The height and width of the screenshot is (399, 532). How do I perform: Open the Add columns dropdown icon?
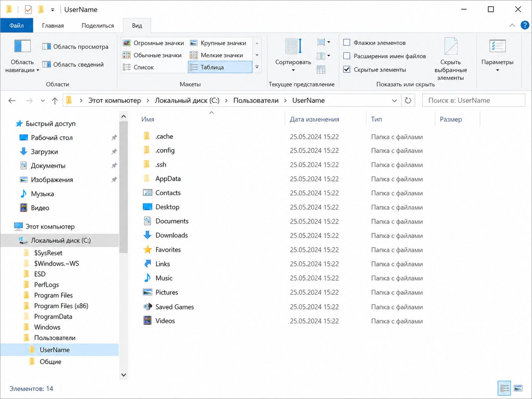[324, 56]
